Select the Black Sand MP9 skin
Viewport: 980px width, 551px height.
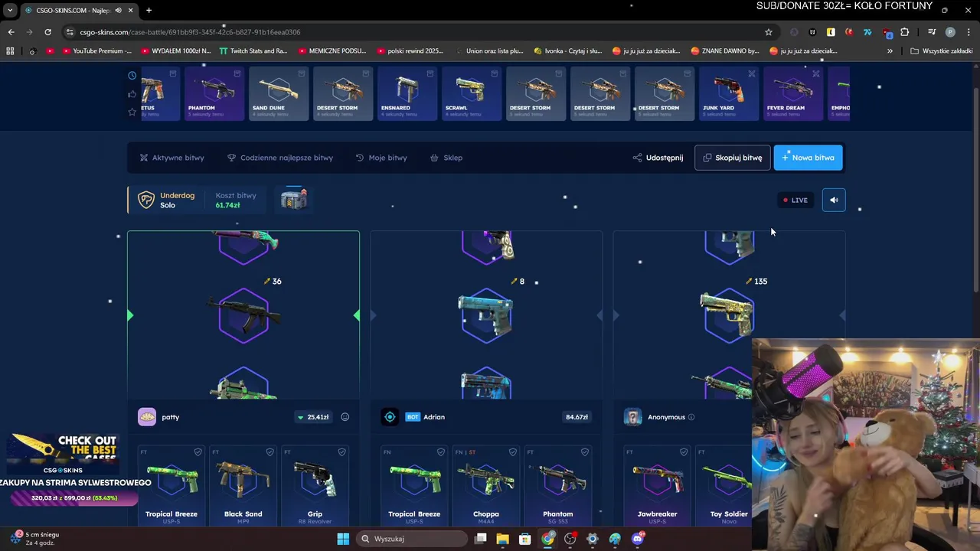click(x=243, y=485)
